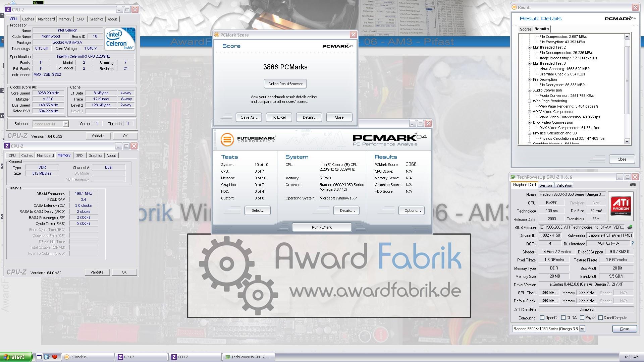Click the Futuremark logo in the PCMark04 window

point(248,139)
